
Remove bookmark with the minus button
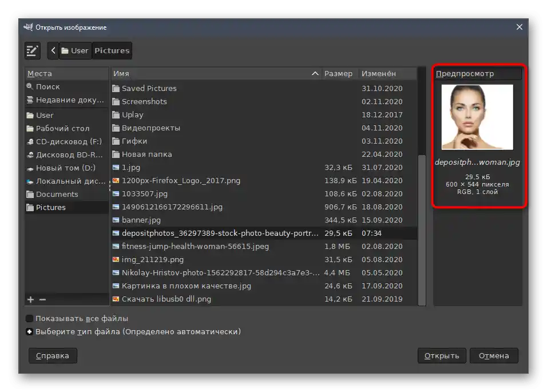tap(42, 300)
